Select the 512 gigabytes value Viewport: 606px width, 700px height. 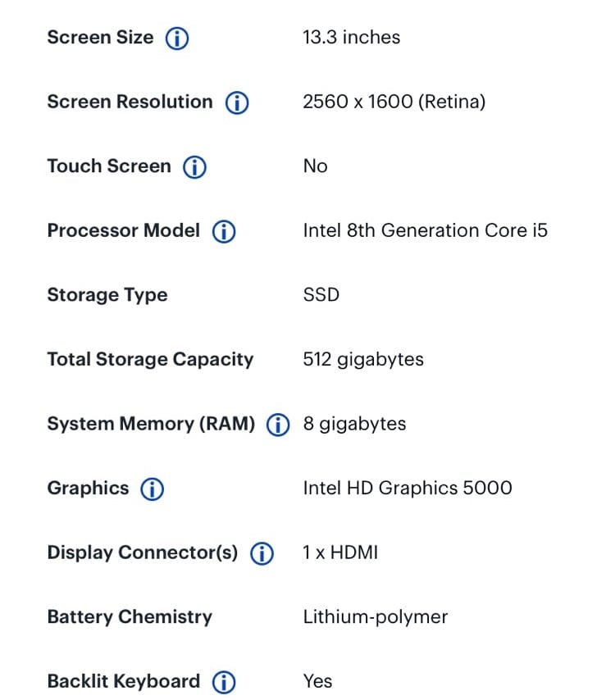click(363, 359)
